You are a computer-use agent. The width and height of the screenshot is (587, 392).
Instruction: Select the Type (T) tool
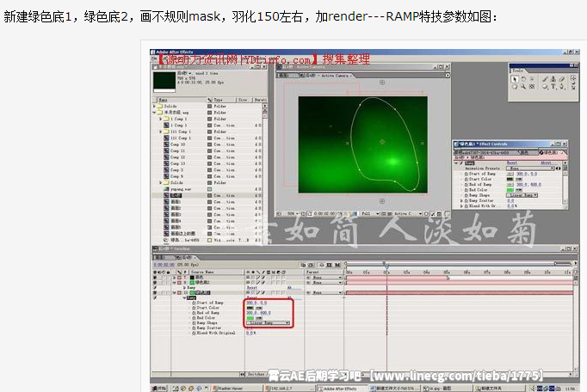point(553,87)
